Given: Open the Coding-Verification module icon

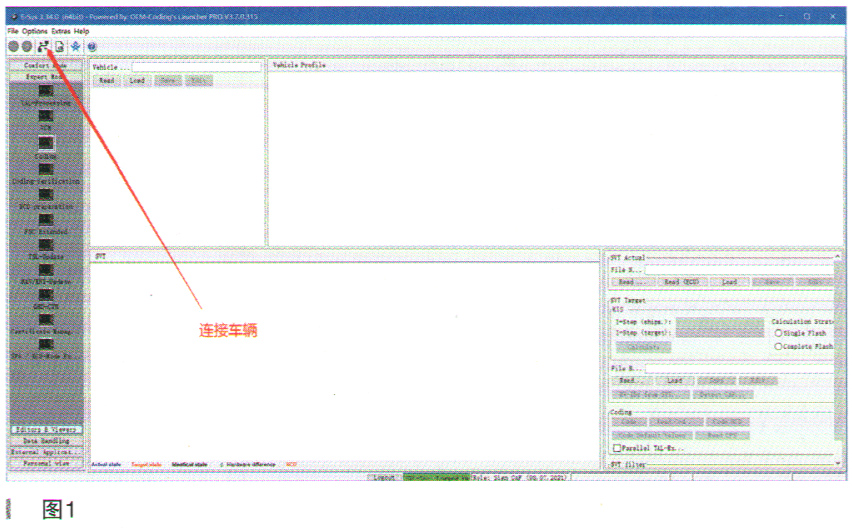Looking at the screenshot, I should [x=46, y=168].
